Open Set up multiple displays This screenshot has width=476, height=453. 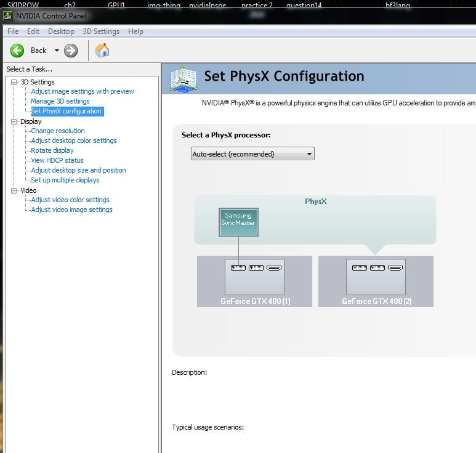tap(65, 180)
